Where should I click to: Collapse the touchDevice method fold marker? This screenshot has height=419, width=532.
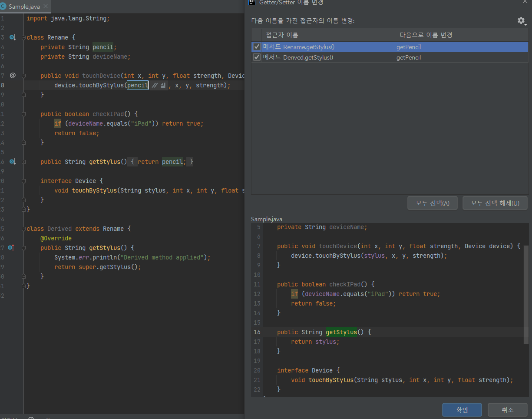[x=24, y=76]
